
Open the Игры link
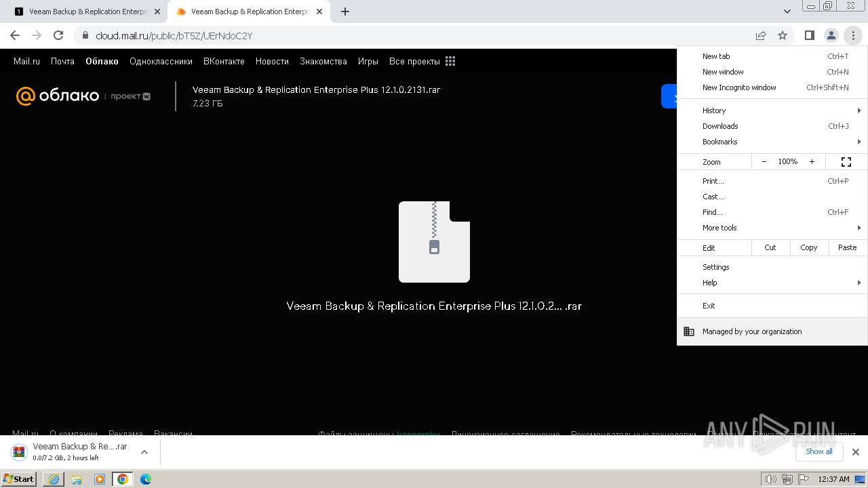pos(368,61)
